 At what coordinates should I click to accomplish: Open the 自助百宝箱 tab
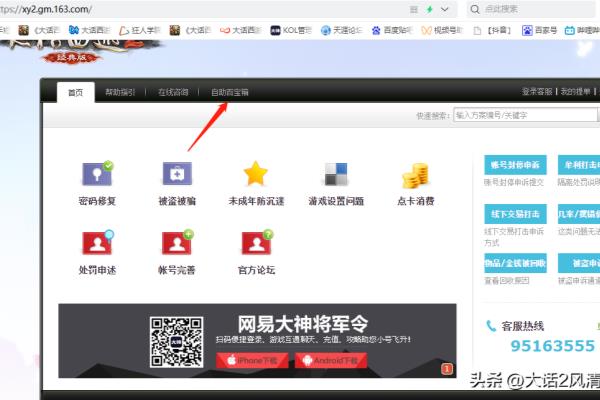click(230, 92)
